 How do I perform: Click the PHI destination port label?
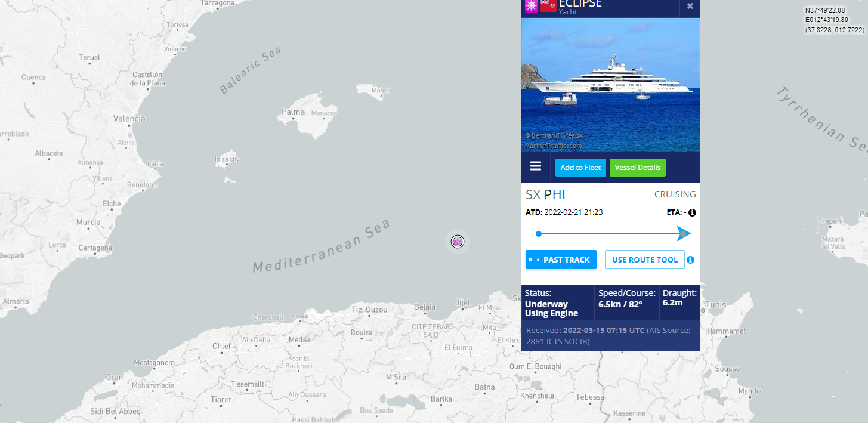point(555,194)
